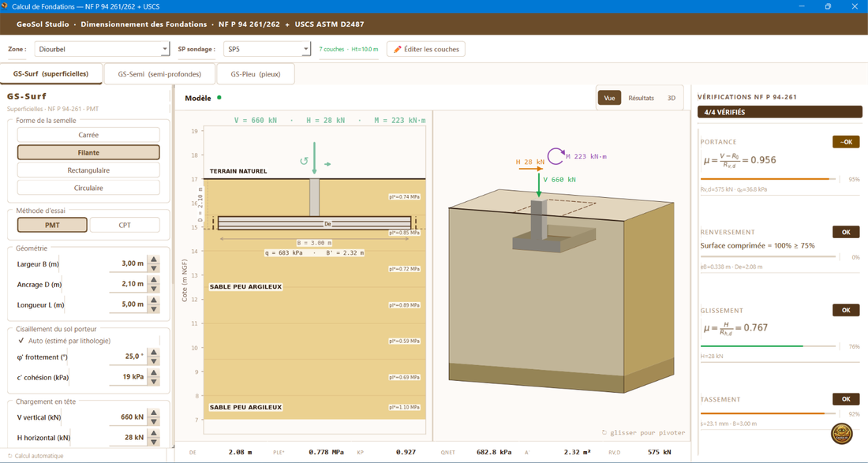This screenshot has width=868, height=463.
Task: Click the Portance OK status badge
Action: pos(846,142)
